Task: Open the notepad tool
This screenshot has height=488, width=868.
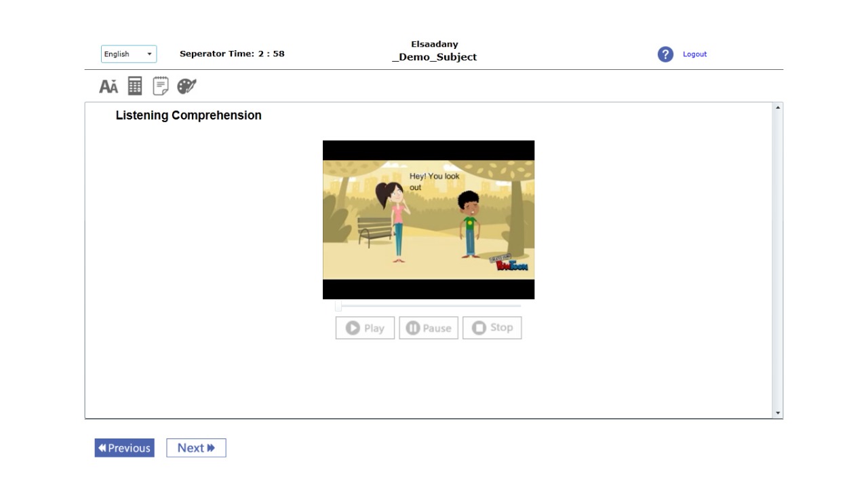Action: point(161,86)
